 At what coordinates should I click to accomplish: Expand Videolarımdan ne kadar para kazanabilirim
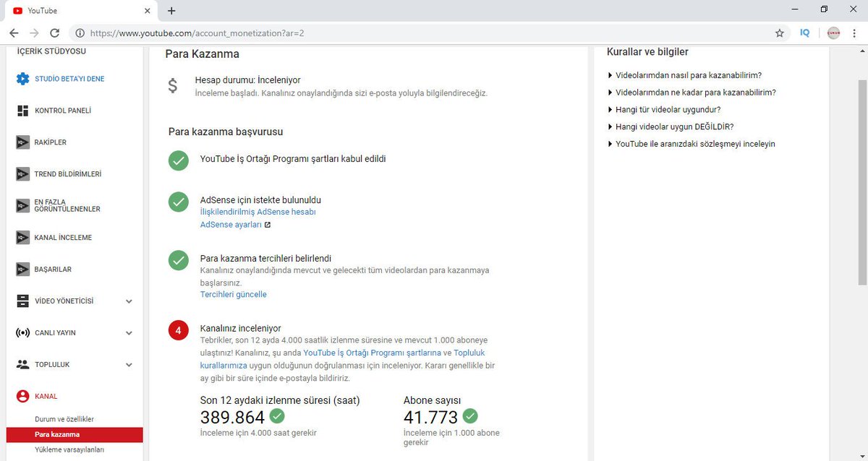tap(692, 92)
